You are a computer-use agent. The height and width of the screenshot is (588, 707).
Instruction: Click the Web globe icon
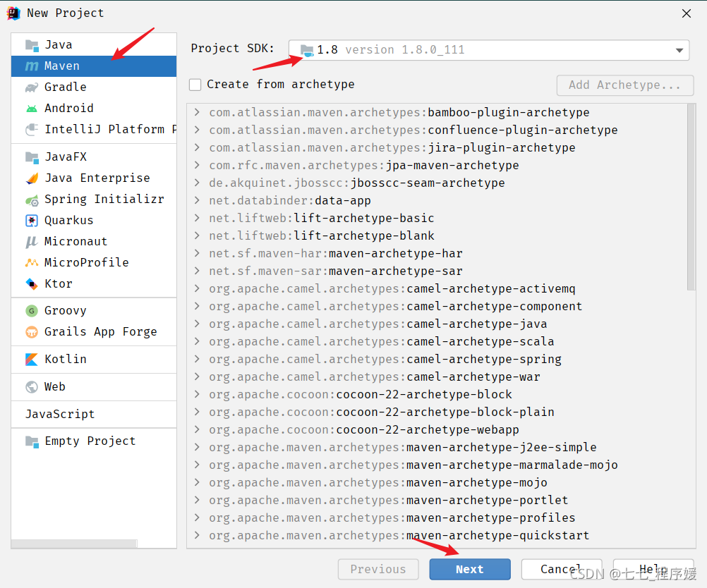32,387
